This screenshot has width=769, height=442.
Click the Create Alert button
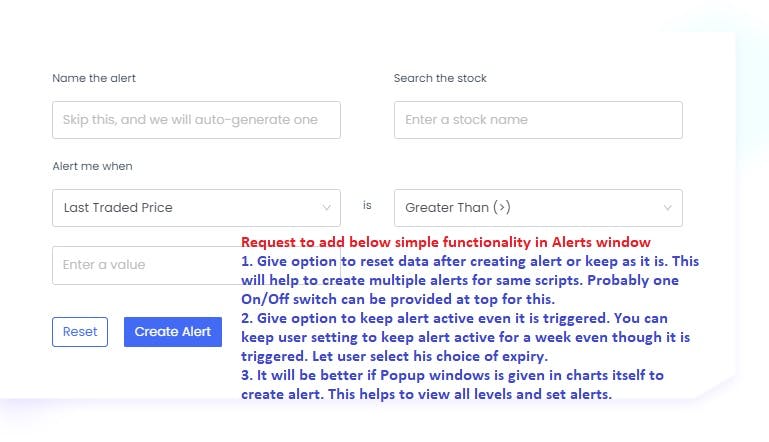click(x=173, y=332)
